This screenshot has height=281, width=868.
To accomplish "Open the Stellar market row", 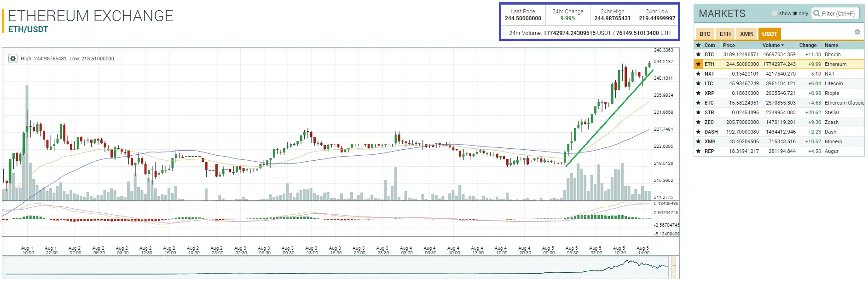I will 779,112.
